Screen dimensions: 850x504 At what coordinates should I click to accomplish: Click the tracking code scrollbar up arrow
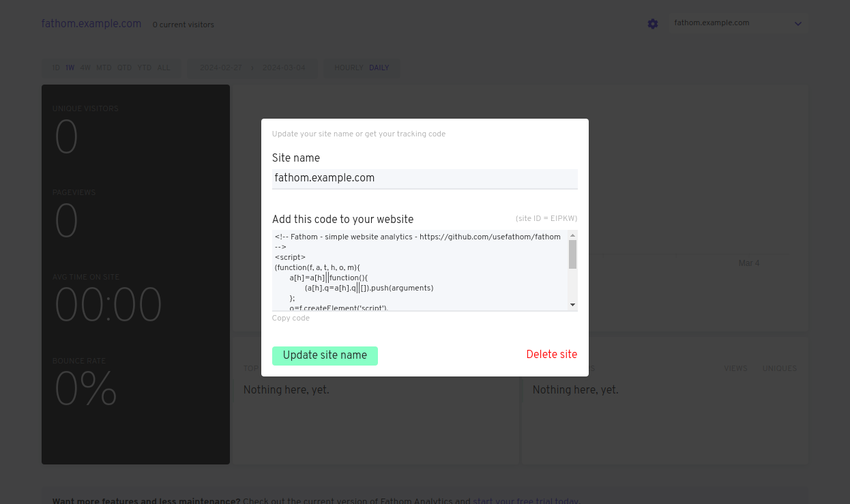(572, 235)
